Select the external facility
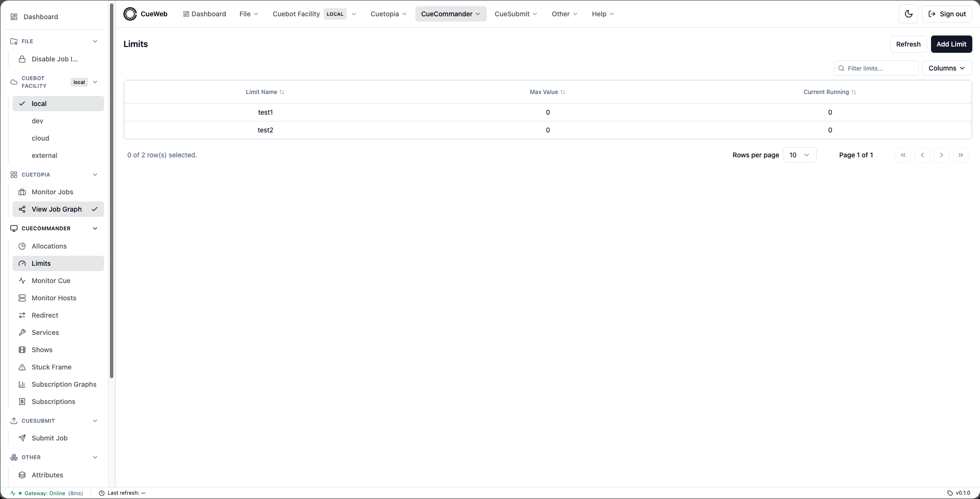The width and height of the screenshot is (980, 499). click(x=58, y=155)
